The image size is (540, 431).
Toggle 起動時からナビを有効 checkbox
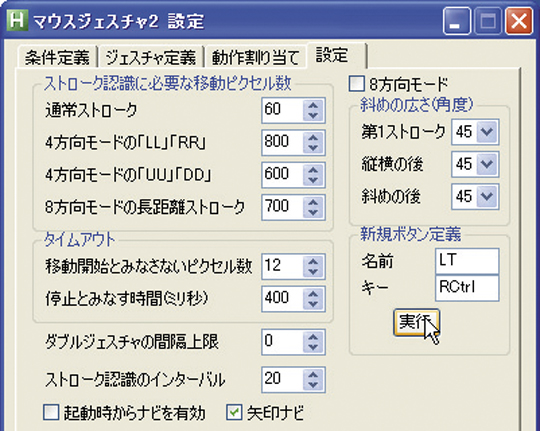click(51, 412)
